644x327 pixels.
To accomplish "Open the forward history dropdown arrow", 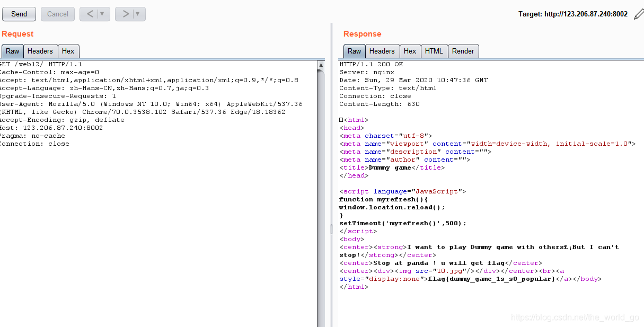I will [x=139, y=14].
